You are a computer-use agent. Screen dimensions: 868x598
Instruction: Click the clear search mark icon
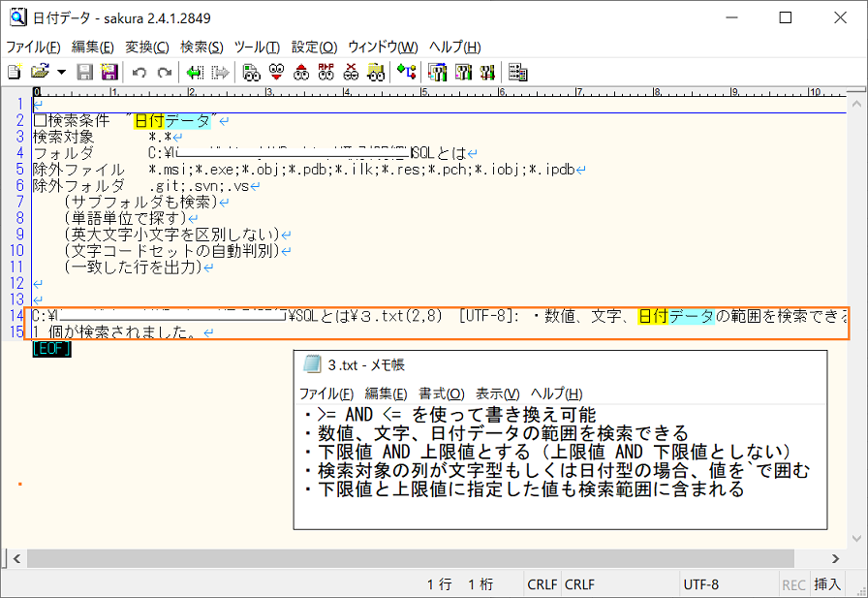coord(351,72)
